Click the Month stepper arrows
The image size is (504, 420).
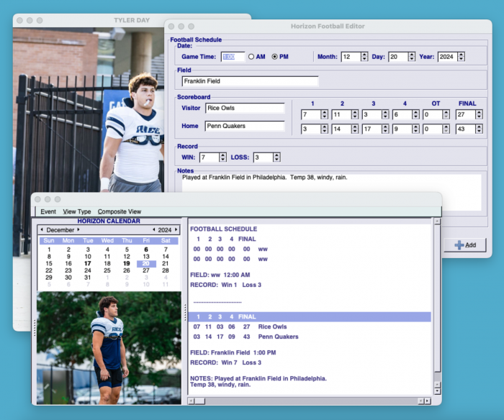pyautogui.click(x=365, y=57)
